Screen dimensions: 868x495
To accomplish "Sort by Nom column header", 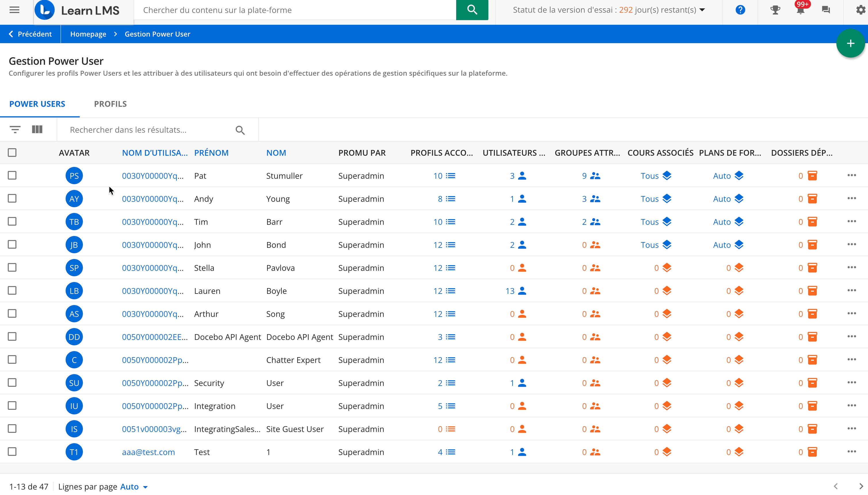I will point(276,153).
